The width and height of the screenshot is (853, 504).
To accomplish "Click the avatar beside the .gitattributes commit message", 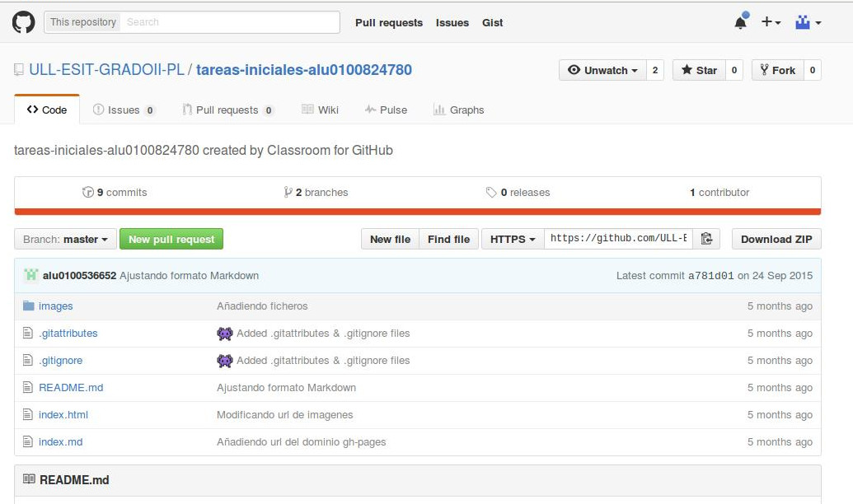I will (225, 334).
